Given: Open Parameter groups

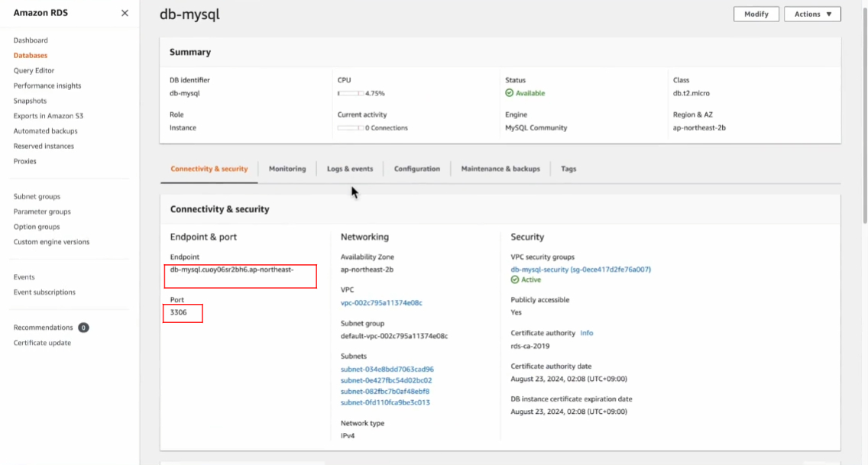Looking at the screenshot, I should [42, 212].
